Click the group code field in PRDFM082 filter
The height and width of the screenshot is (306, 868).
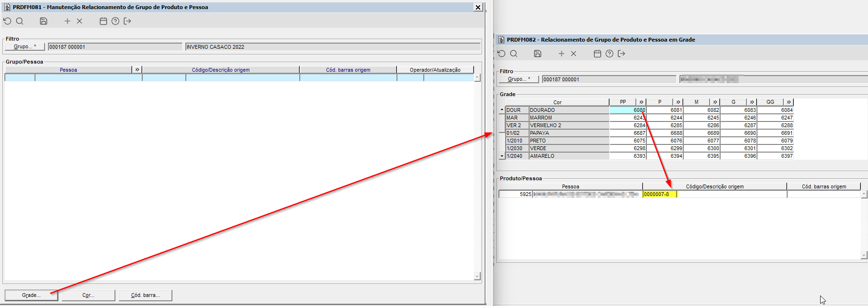(x=609, y=79)
